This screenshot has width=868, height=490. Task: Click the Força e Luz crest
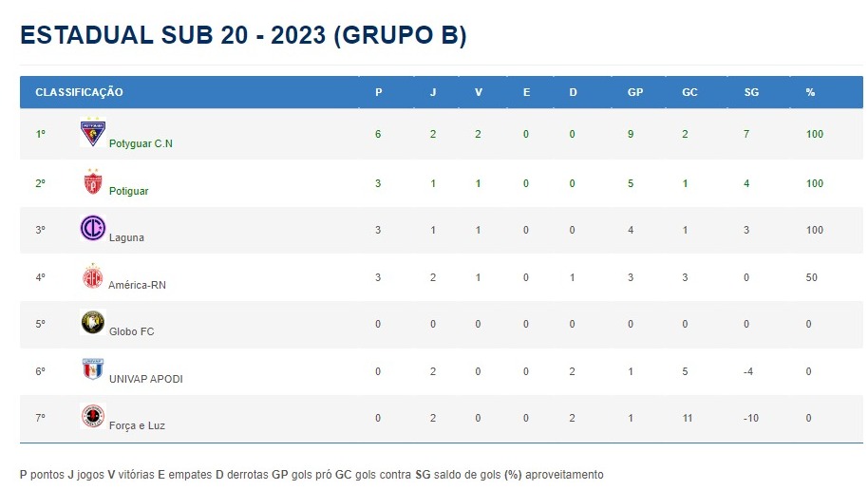click(92, 416)
